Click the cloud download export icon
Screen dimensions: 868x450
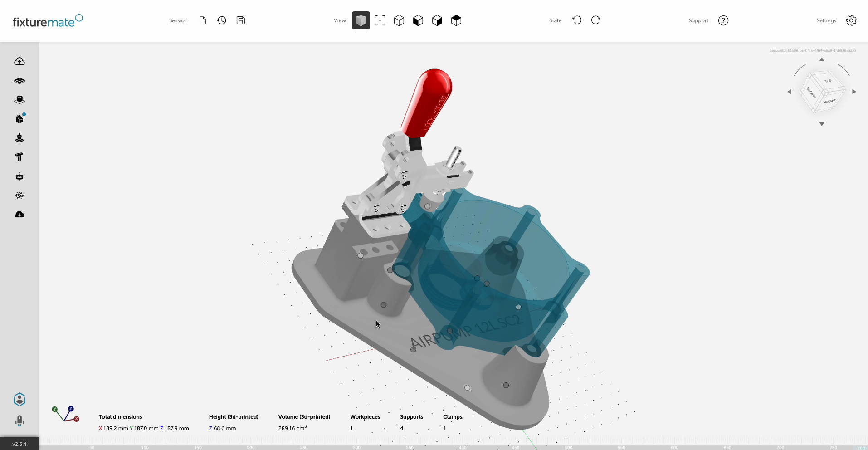pyautogui.click(x=20, y=215)
